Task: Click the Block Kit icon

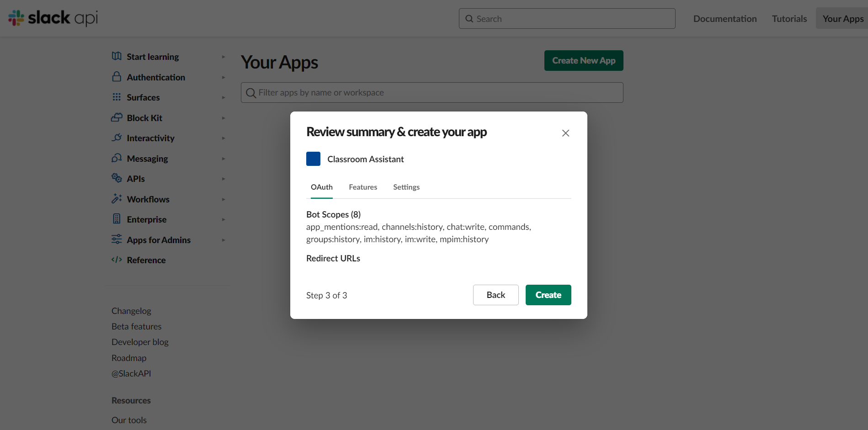Action: (117, 117)
